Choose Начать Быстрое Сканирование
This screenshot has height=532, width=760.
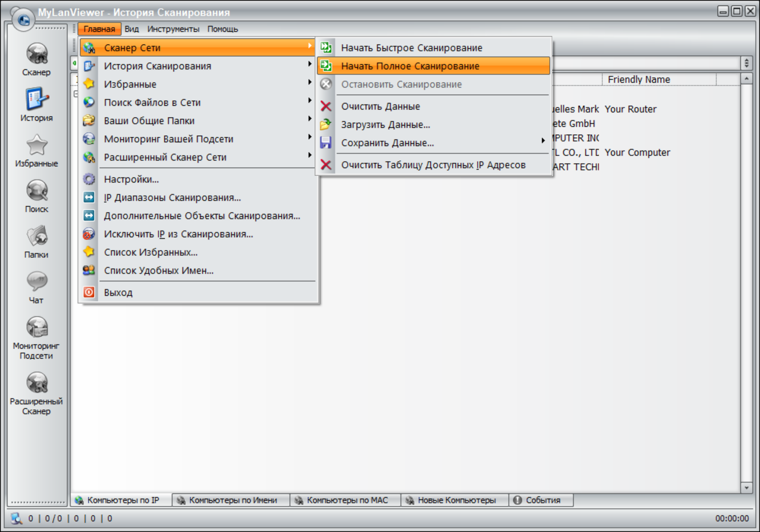click(x=434, y=48)
